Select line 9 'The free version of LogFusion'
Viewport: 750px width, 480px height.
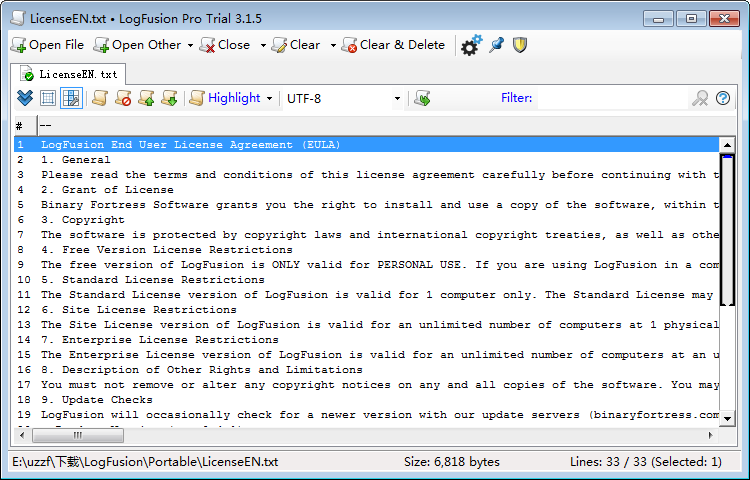366,265
